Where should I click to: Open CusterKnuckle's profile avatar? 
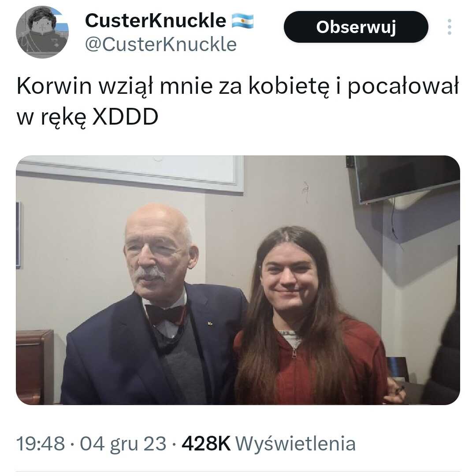pyautogui.click(x=42, y=32)
